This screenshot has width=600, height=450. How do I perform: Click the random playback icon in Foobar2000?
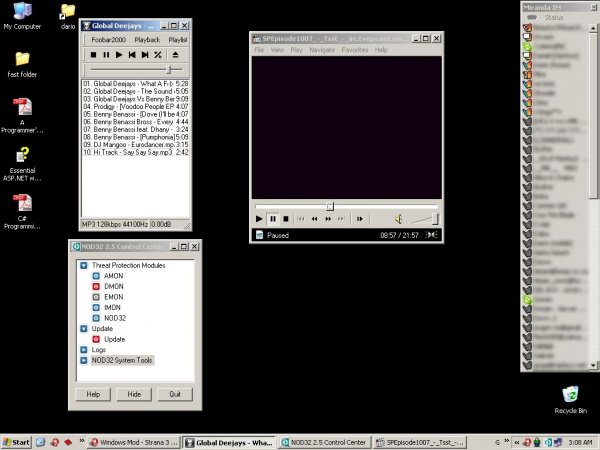pyautogui.click(x=158, y=55)
